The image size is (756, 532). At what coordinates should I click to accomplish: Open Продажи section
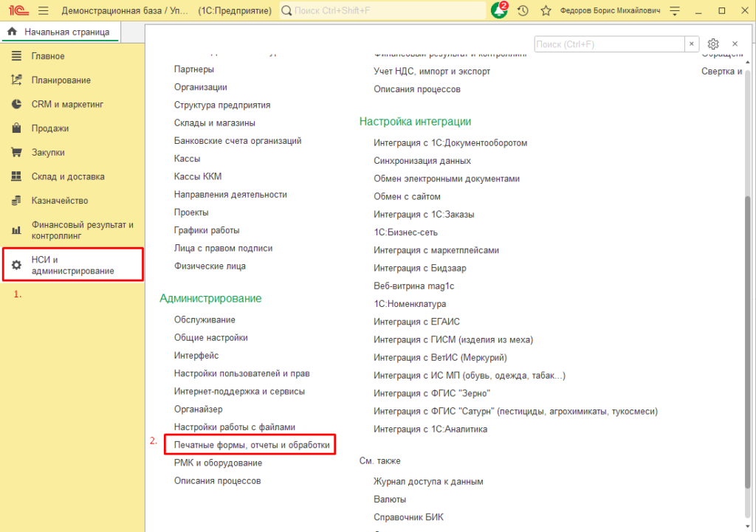[x=72, y=128]
